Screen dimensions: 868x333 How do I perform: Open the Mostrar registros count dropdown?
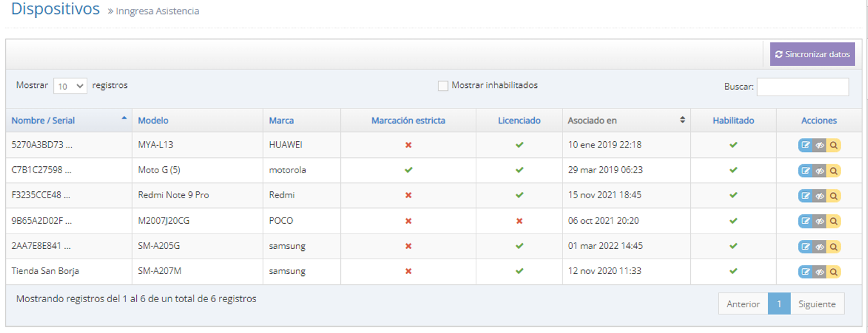70,86
